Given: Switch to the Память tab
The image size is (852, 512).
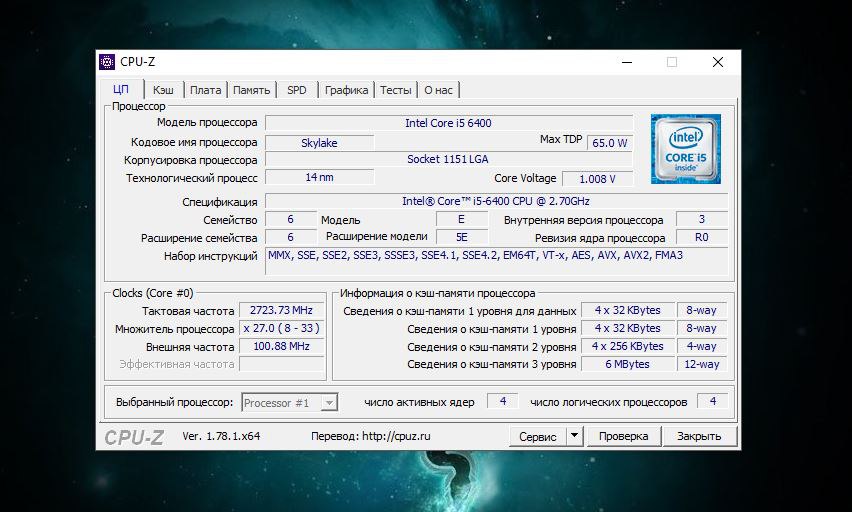Looking at the screenshot, I should pos(252,90).
